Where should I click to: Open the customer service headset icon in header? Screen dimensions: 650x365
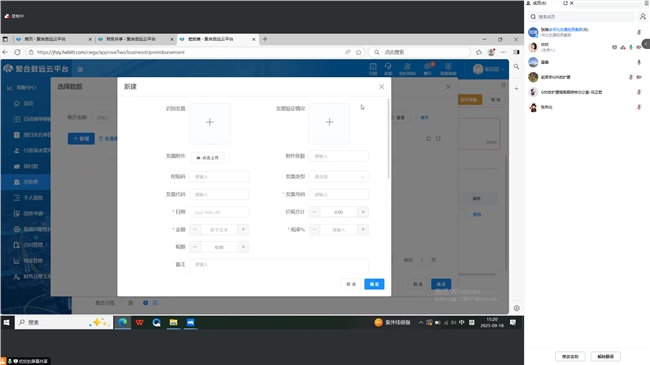point(388,69)
